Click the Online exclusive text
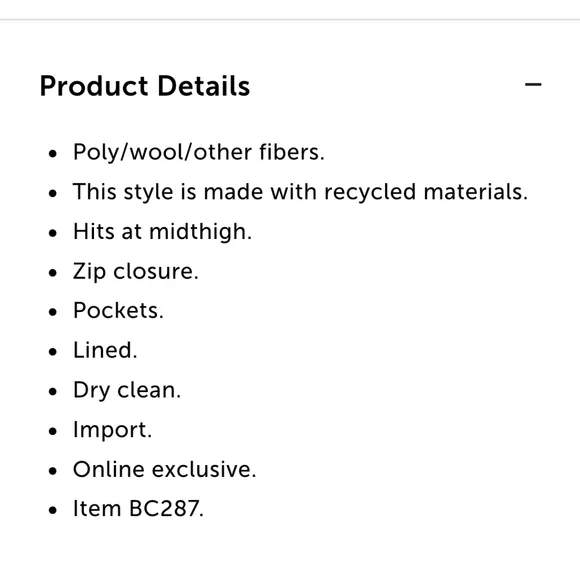The image size is (580, 580). coord(165,469)
